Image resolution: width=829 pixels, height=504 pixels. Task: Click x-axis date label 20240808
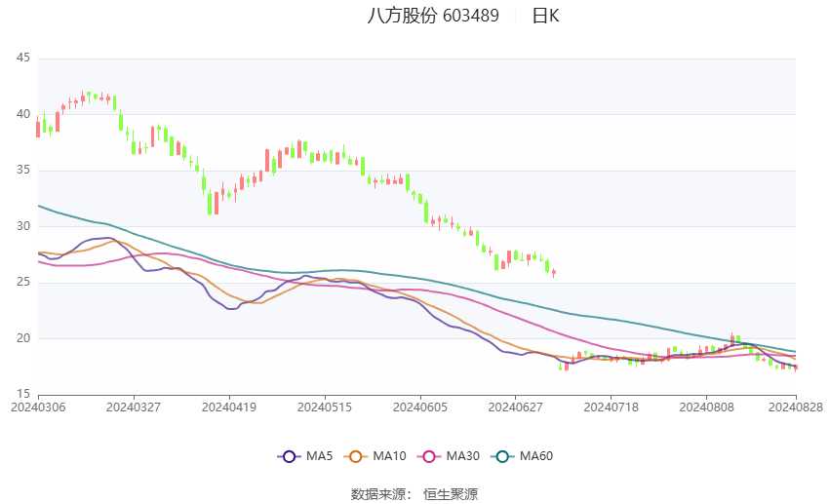click(707, 407)
